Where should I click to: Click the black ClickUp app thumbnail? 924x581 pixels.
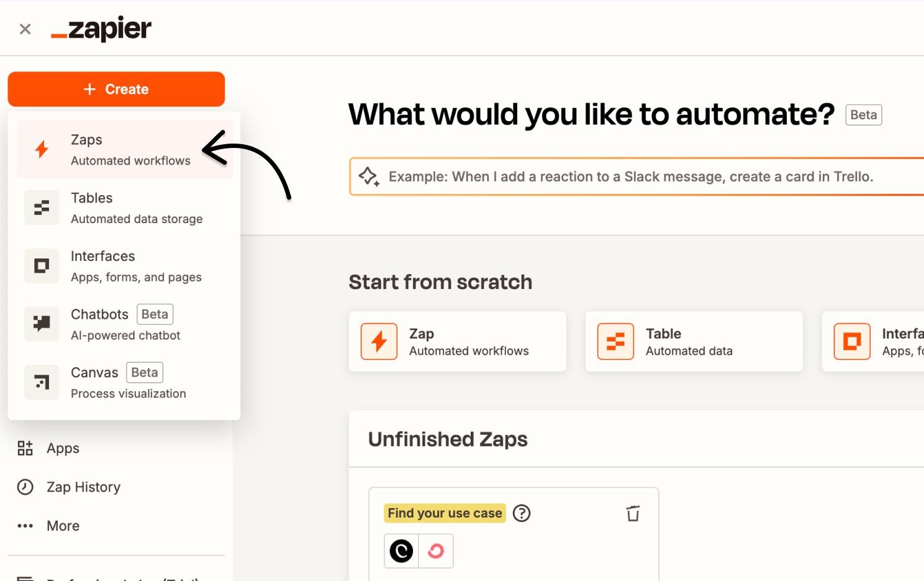click(x=401, y=551)
